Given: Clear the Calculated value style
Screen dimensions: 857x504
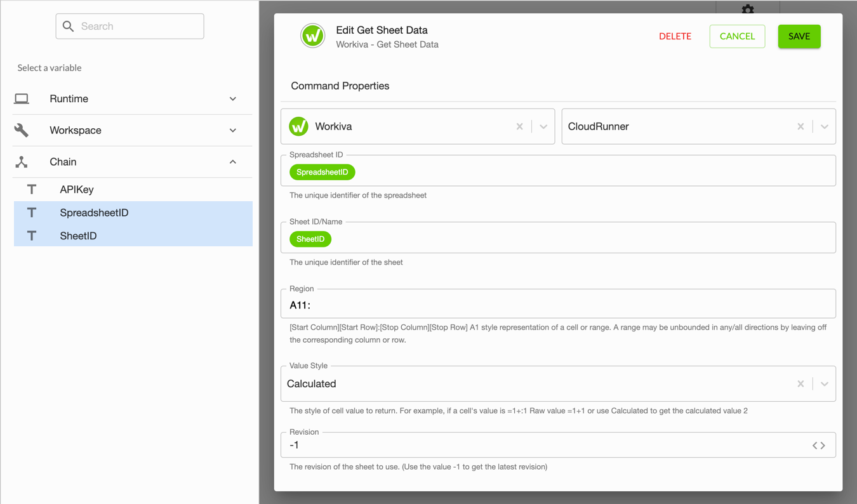Looking at the screenshot, I should coord(801,383).
